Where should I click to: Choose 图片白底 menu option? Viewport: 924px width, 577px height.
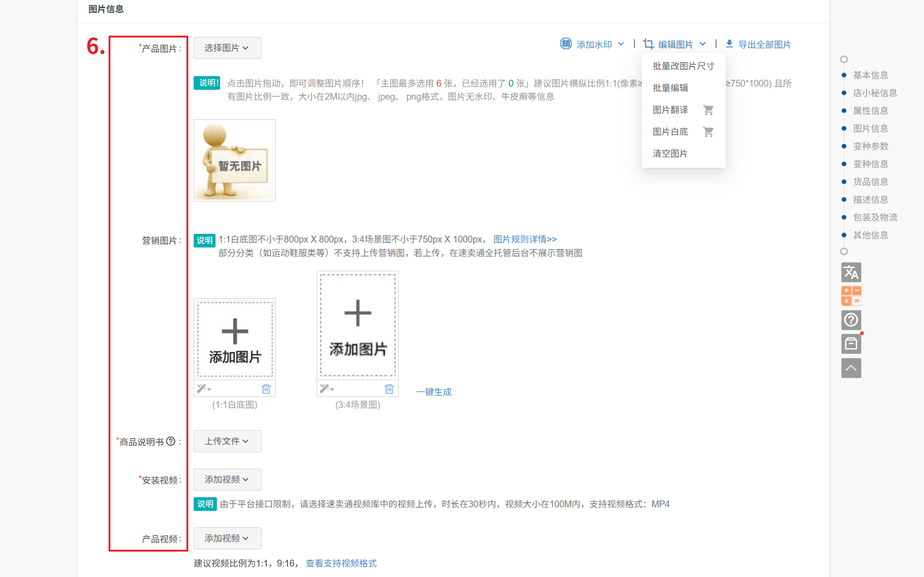[670, 132]
